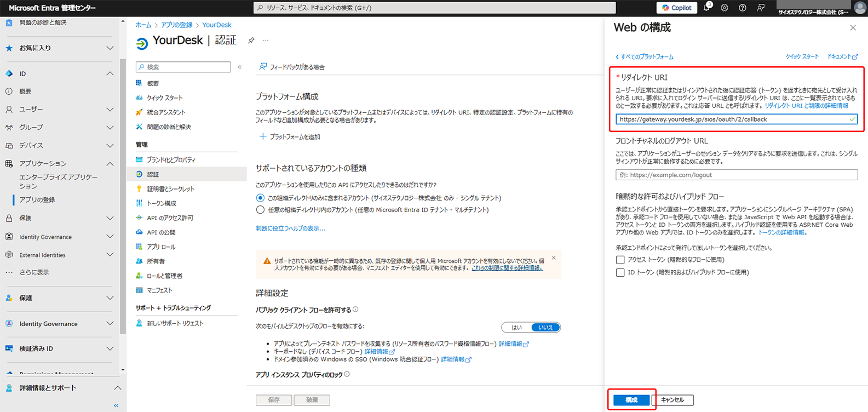Screen dimensions: 868x412
Task: Select the multitenant account radio button
Action: tap(260, 210)
